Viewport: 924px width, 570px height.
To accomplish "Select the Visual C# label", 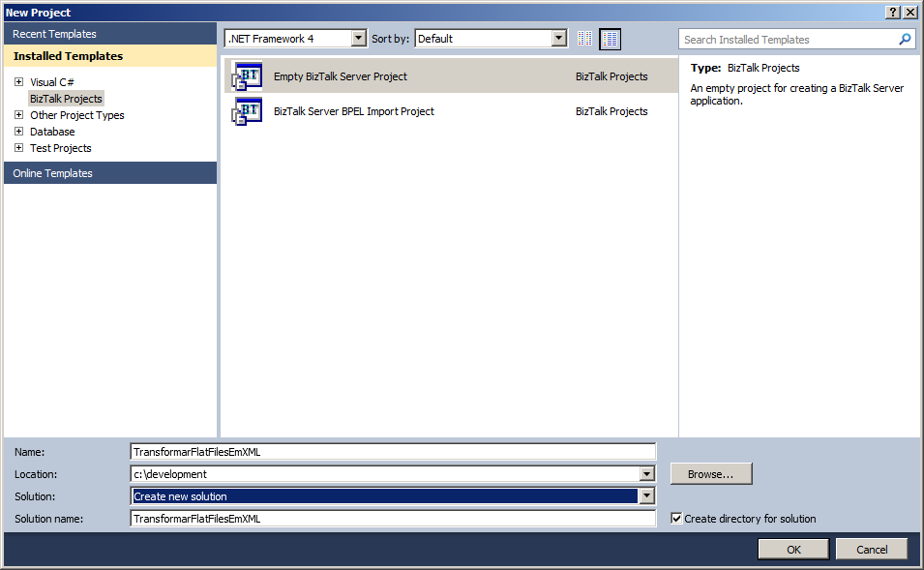I will coord(52,82).
